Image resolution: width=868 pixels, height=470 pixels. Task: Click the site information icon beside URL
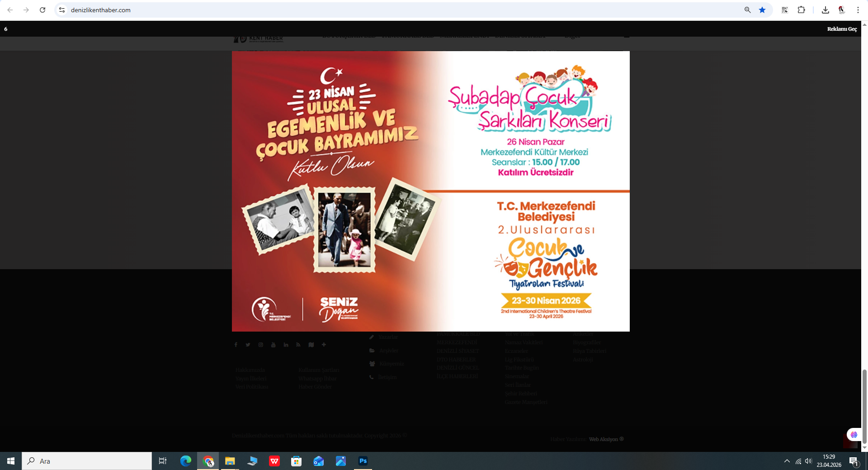[x=62, y=10]
